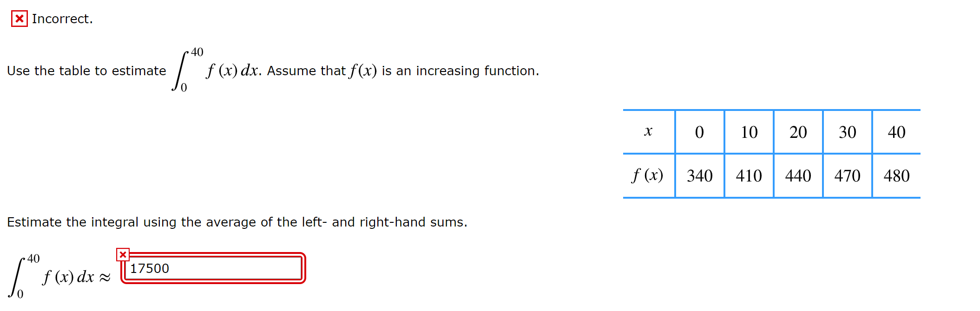Select the table cell containing 410

[749, 175]
